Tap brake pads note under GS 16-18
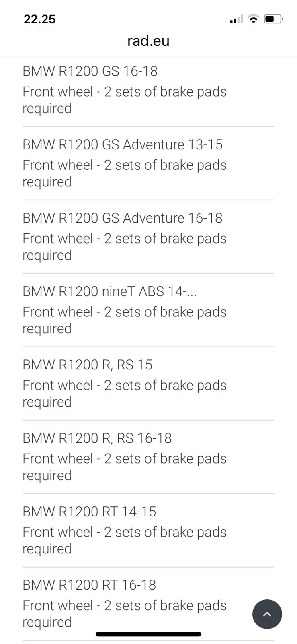Viewport: 297px width, 644px height. coord(124,100)
